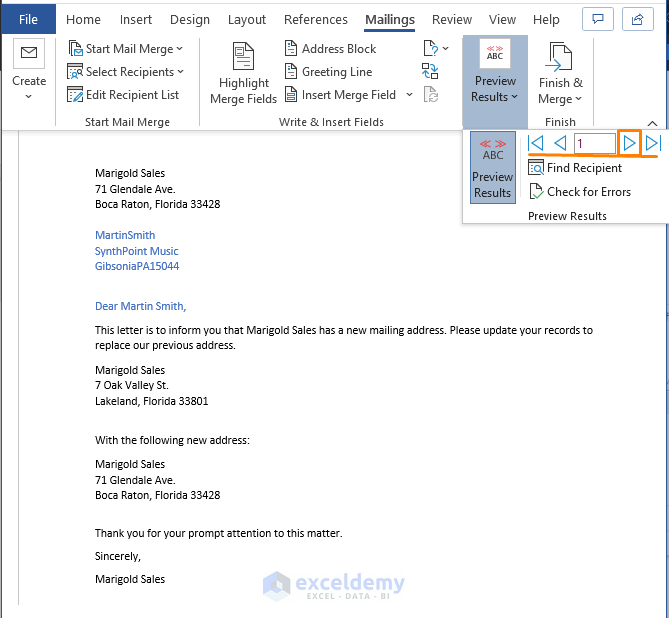Go to the Layout tab

pos(247,20)
